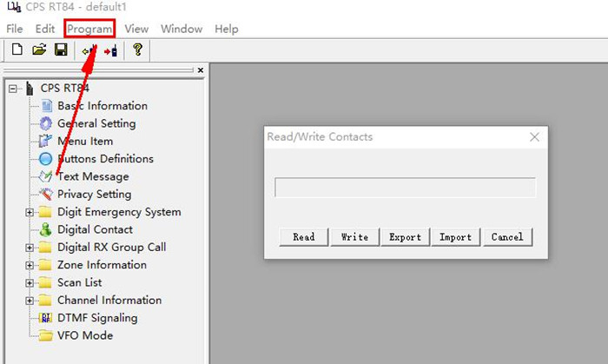Open the Program menu
This screenshot has height=364, width=608.
point(89,29)
